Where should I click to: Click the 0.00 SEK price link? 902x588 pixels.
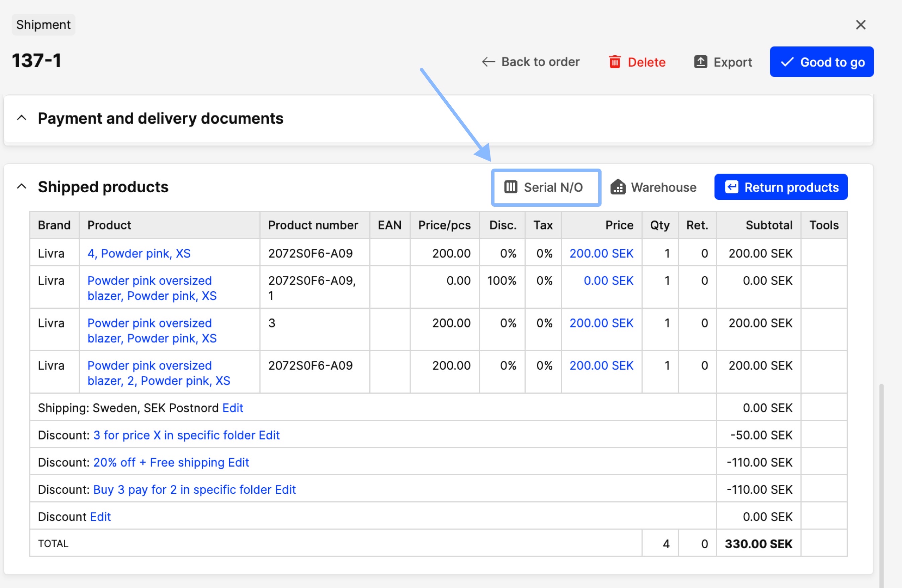point(608,280)
